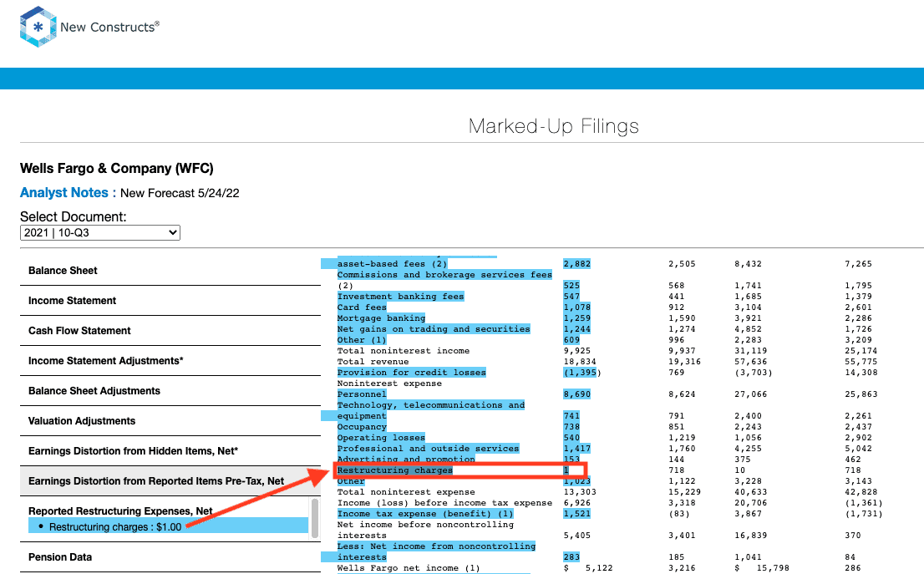This screenshot has height=574, width=924.
Task: Click the highlighted Personnel label
Action: click(x=362, y=394)
